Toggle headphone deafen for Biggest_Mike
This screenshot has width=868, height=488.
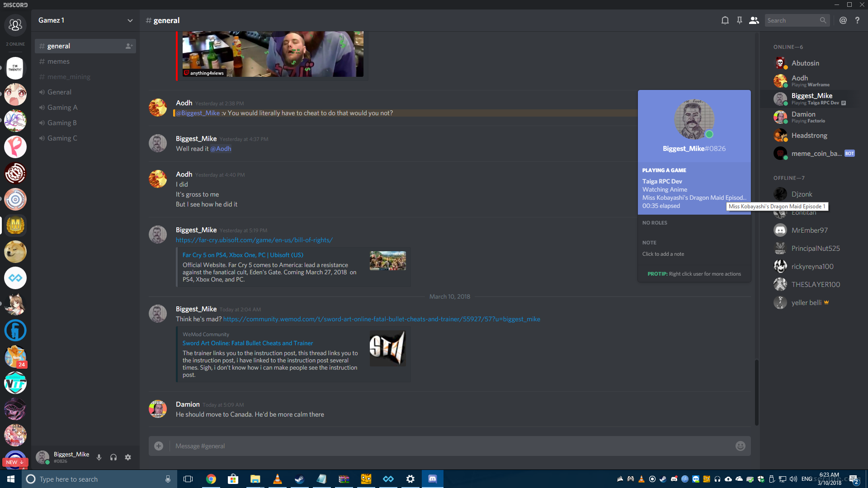pos(113,457)
